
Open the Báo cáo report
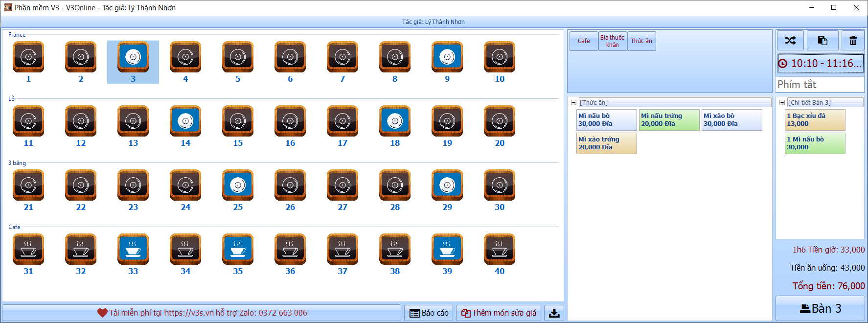tap(429, 313)
